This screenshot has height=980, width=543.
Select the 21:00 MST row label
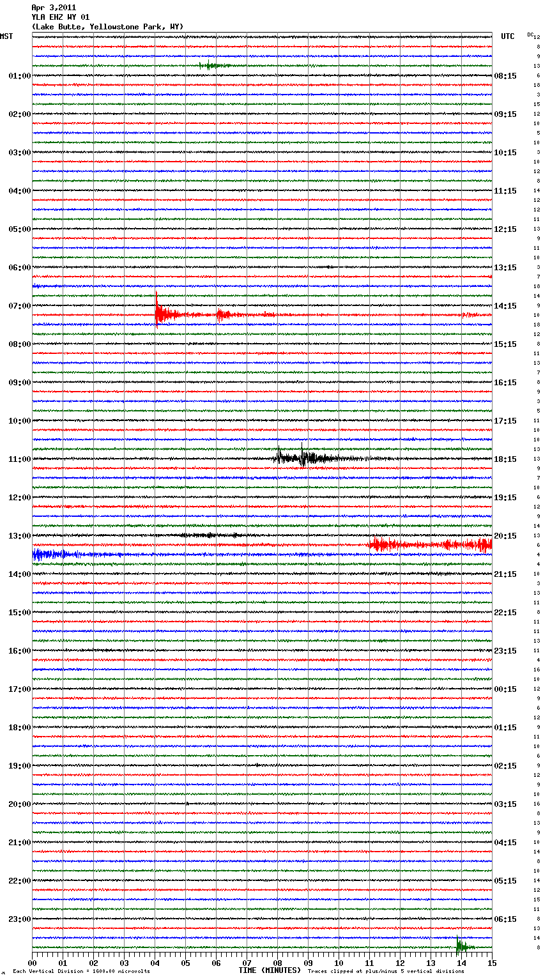point(19,843)
